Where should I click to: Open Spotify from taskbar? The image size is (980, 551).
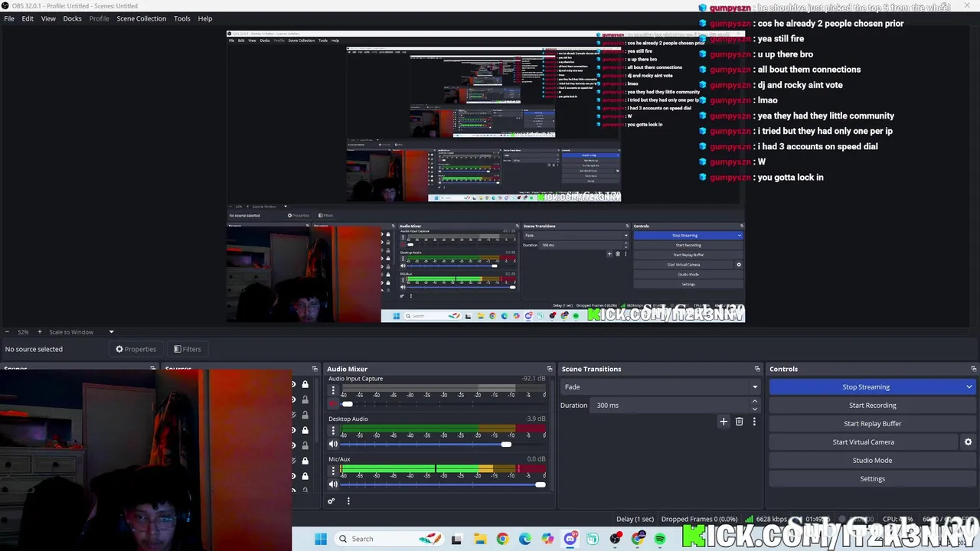(661, 539)
